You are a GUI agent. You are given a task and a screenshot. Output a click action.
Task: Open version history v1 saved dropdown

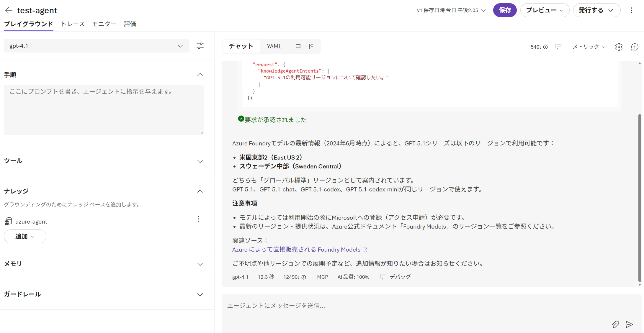(451, 10)
